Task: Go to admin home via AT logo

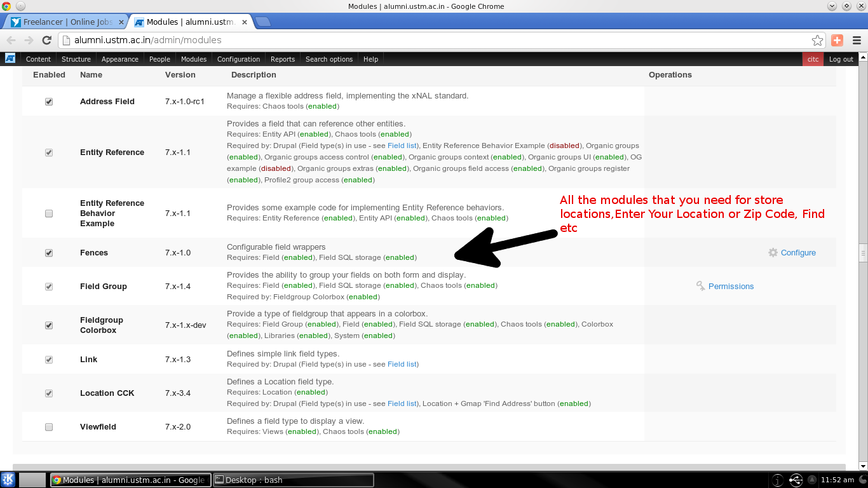Action: pos(10,58)
